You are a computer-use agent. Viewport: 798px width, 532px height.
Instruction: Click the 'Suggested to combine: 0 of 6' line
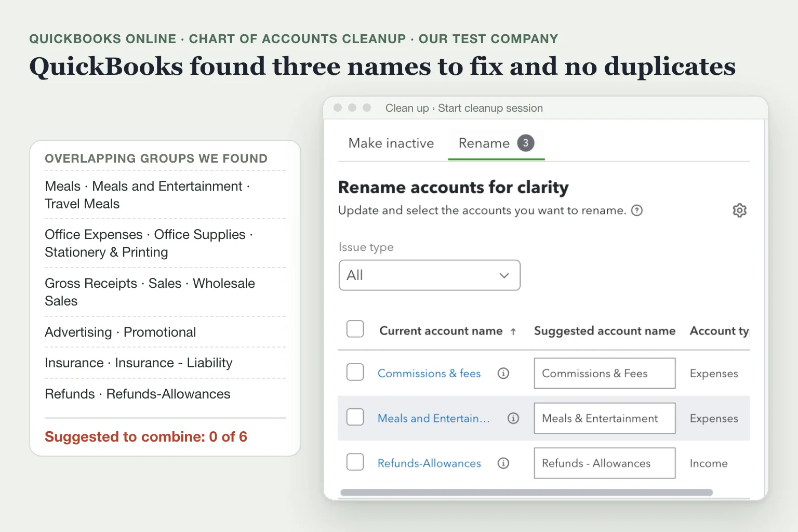tap(146, 436)
